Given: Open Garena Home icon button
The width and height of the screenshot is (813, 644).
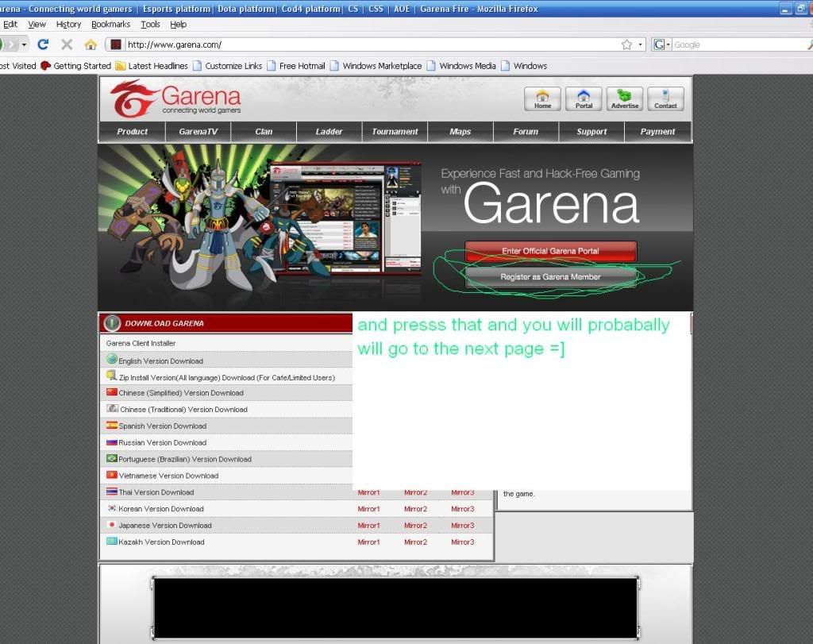Looking at the screenshot, I should [542, 98].
